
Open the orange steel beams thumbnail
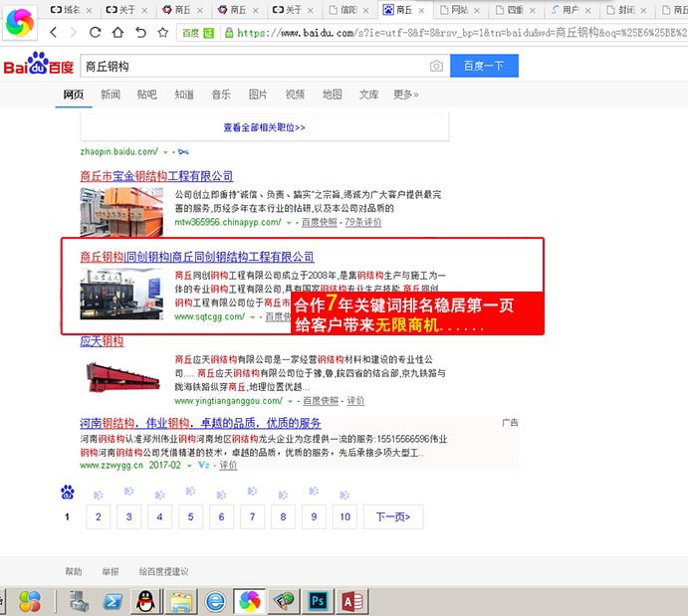(121, 212)
